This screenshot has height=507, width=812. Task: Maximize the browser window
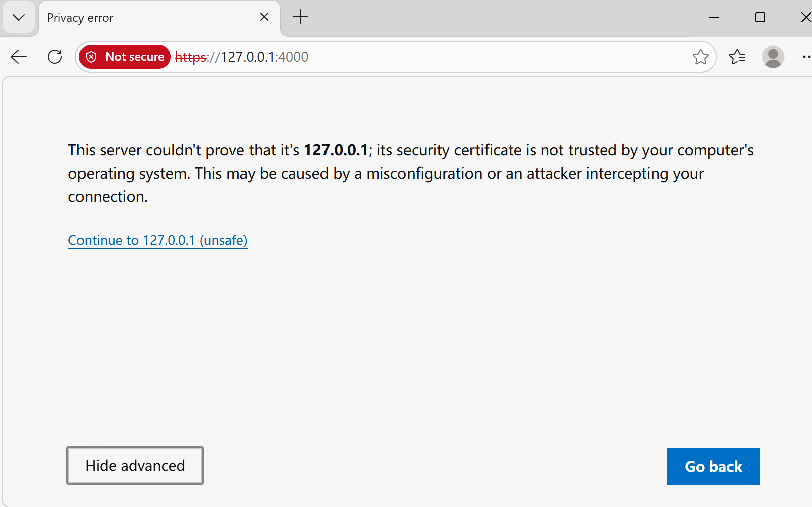[760, 17]
